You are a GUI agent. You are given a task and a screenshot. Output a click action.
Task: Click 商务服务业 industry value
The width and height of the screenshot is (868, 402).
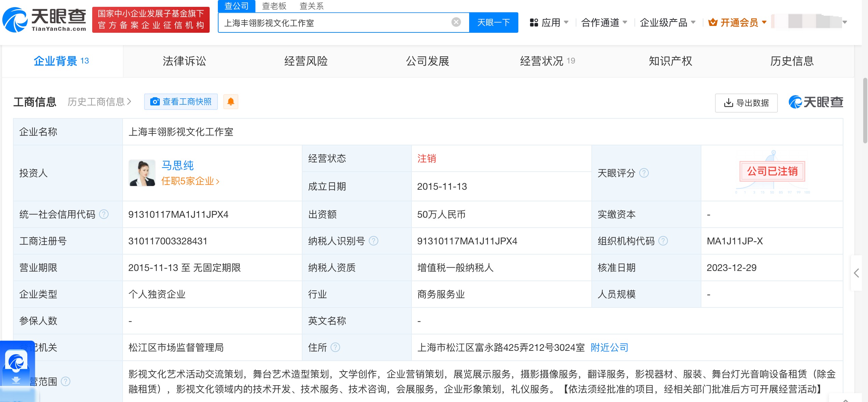pyautogui.click(x=441, y=294)
